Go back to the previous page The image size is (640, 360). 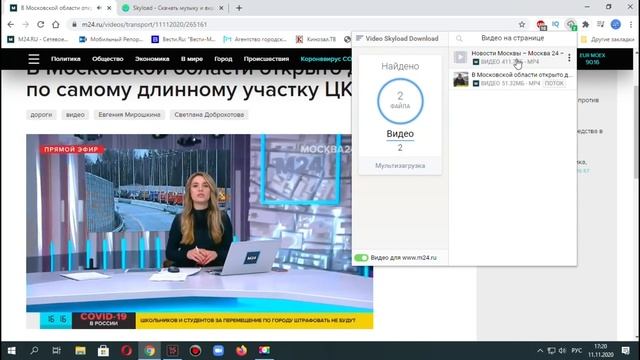11,24
